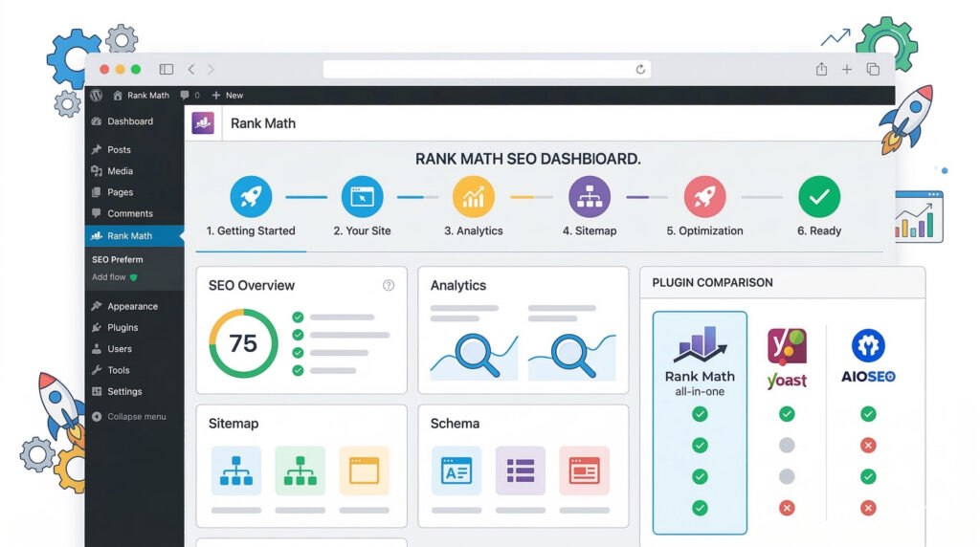Select the Ready checkmark step icon
The image size is (980, 547).
tap(819, 197)
